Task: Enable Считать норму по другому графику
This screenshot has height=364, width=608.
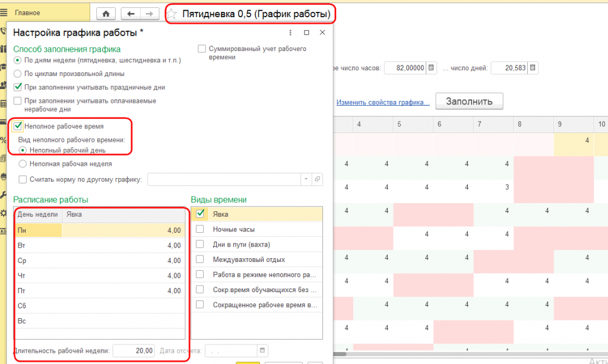Action: click(23, 179)
